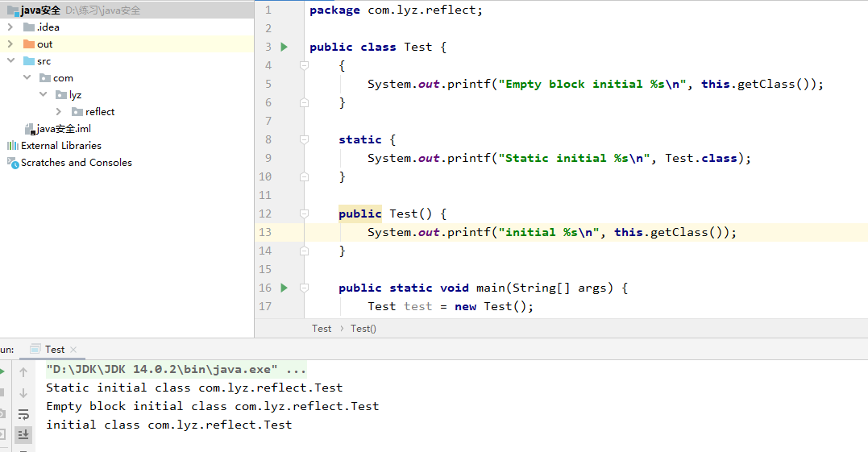Select the .idea folder icon
This screenshot has height=452, width=868.
coord(29,27)
